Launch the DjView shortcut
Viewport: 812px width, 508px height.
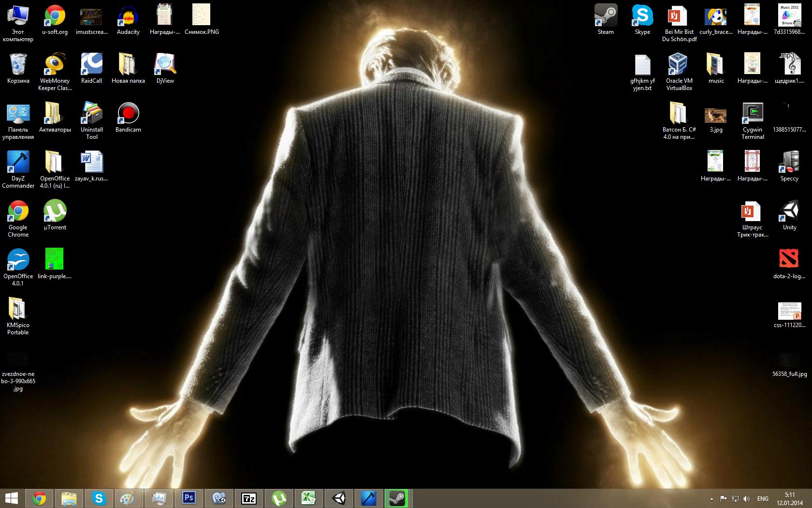tap(165, 68)
